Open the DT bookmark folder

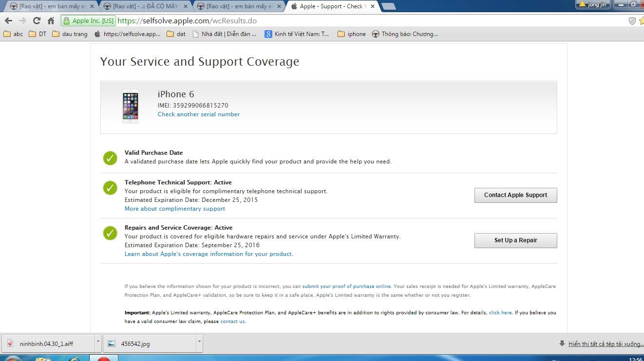(x=38, y=34)
